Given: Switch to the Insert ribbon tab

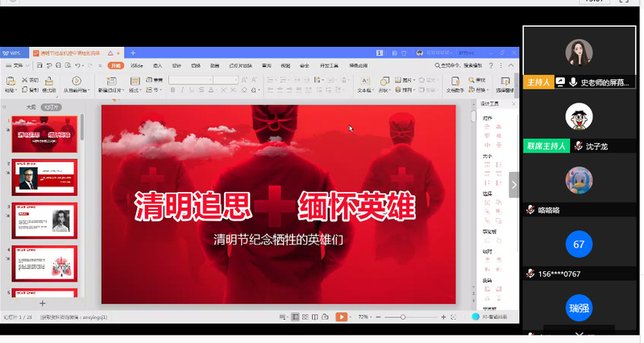Looking at the screenshot, I should coord(157,65).
